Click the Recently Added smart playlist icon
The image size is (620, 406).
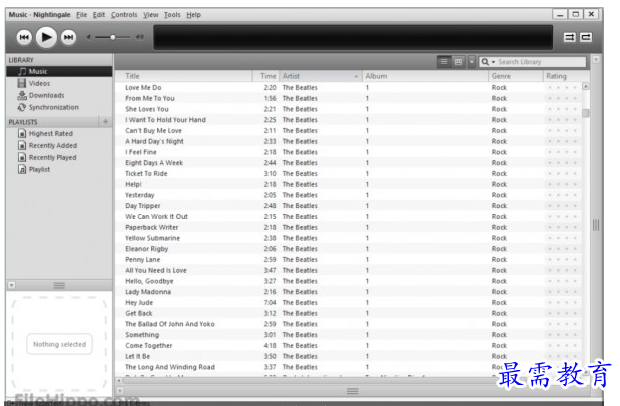22,145
